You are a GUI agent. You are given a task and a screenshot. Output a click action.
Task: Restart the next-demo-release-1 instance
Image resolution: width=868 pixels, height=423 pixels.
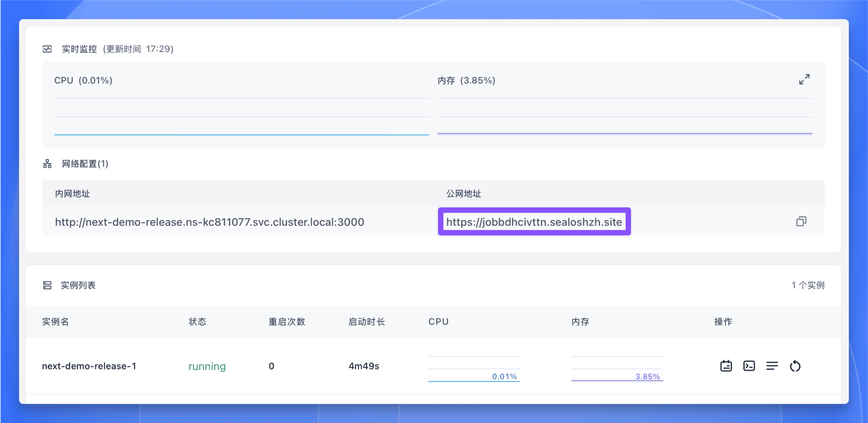[x=795, y=366]
